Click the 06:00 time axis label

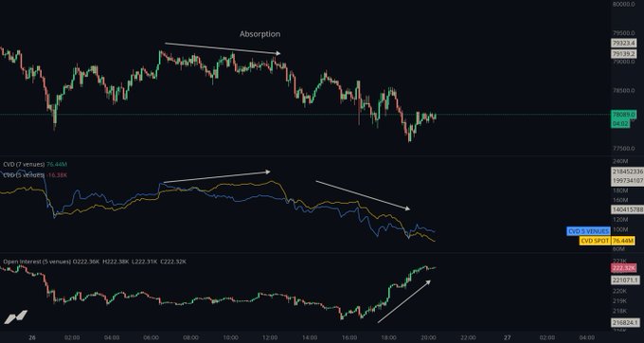pos(152,337)
